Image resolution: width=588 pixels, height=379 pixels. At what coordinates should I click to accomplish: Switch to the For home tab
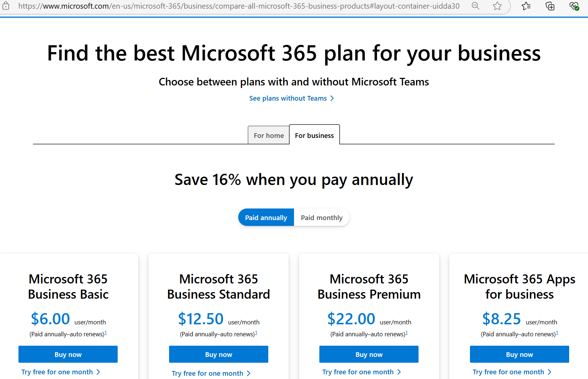269,135
